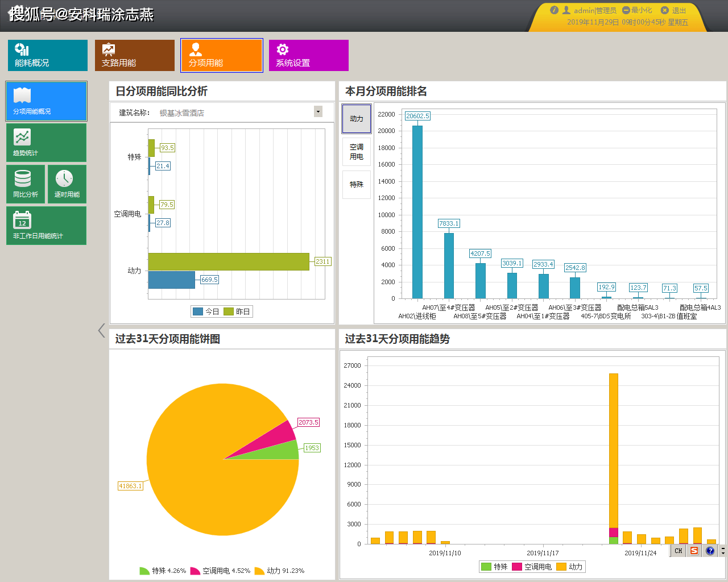Select the 分项用能 tab

(222, 55)
